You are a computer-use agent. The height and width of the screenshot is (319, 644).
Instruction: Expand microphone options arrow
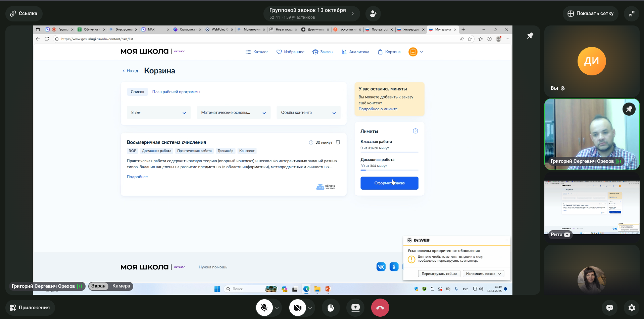coord(277,308)
